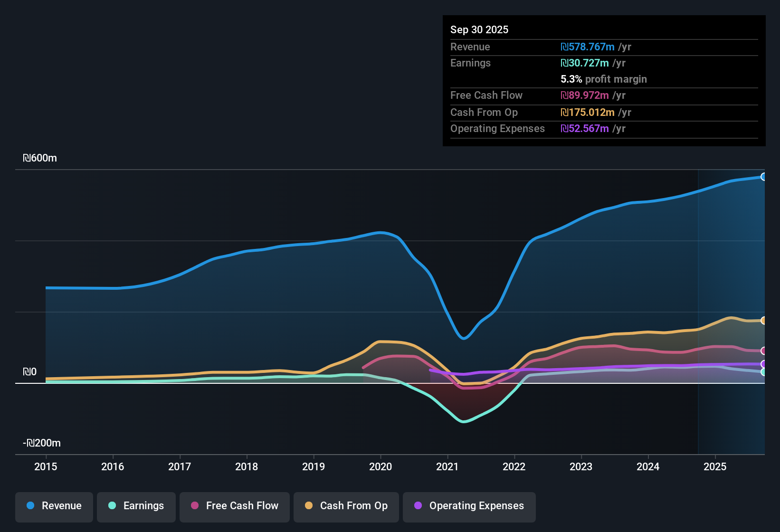The image size is (780, 532).
Task: Select the Free Cash Flow endpoint marker
Action: [764, 351]
